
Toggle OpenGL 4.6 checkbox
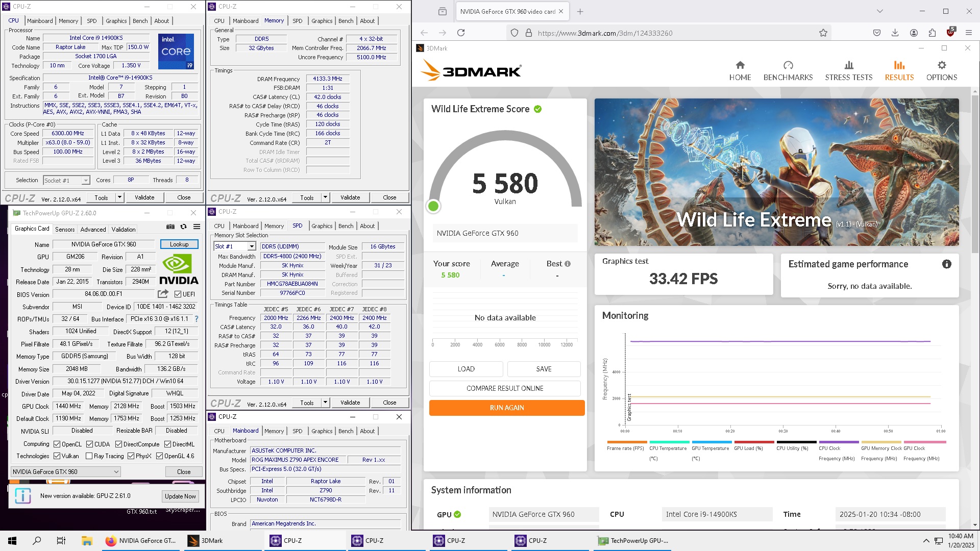point(160,456)
